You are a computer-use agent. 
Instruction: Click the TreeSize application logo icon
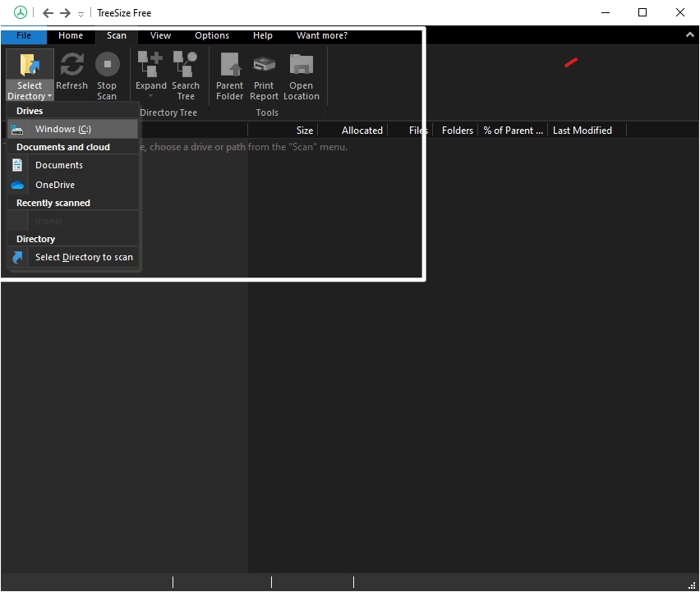[20, 12]
